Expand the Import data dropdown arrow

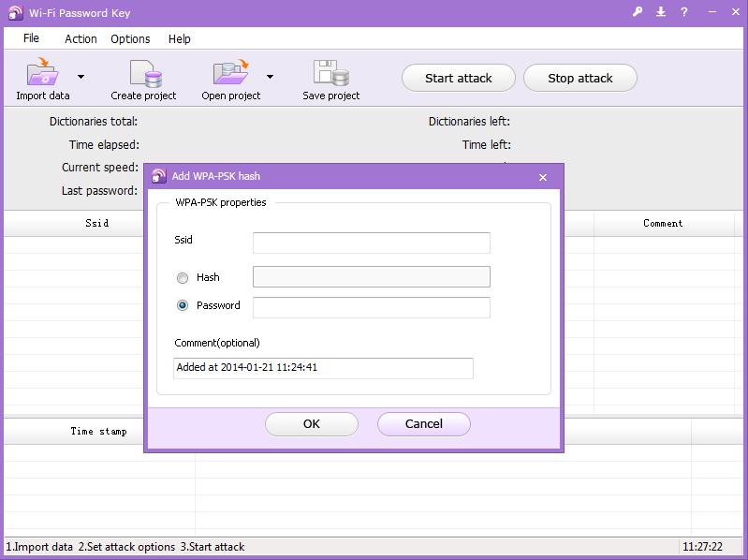tap(81, 77)
